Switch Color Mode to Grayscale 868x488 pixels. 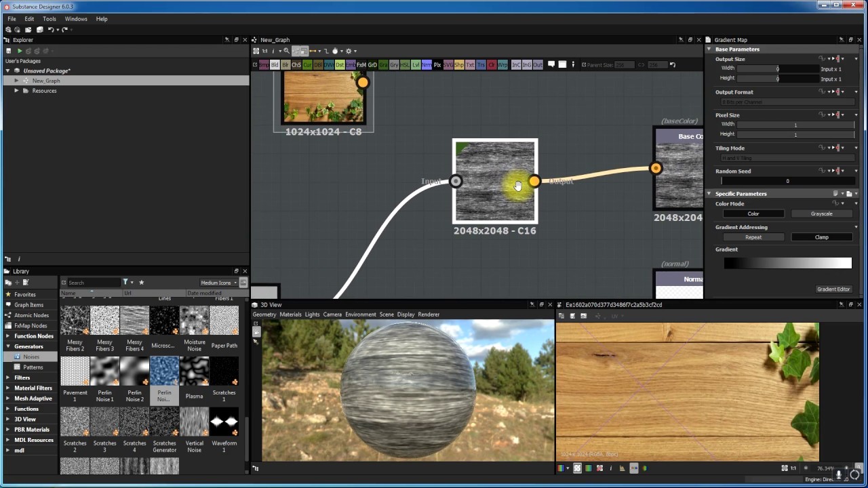point(821,213)
